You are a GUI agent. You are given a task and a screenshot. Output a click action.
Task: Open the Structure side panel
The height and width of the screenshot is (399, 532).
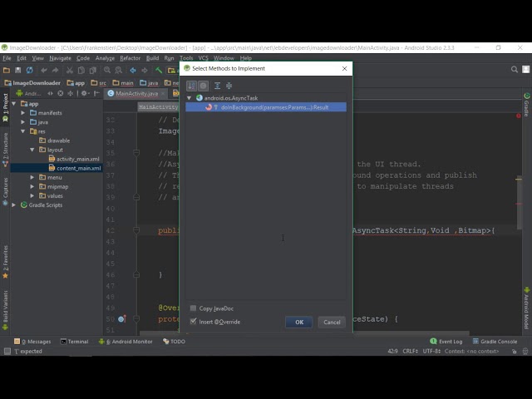(5, 150)
